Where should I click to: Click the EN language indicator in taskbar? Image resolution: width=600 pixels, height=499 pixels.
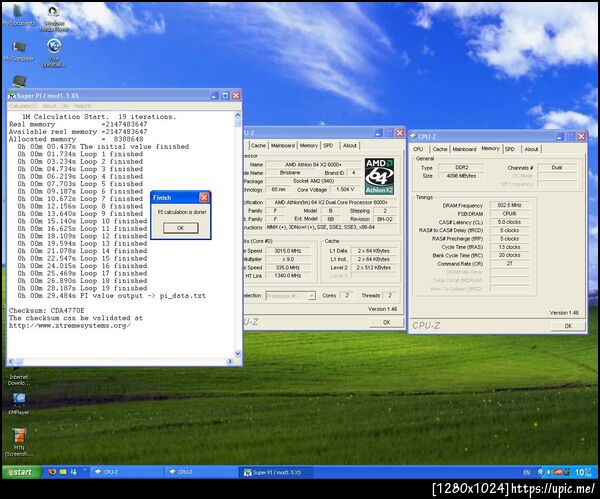[x=527, y=471]
